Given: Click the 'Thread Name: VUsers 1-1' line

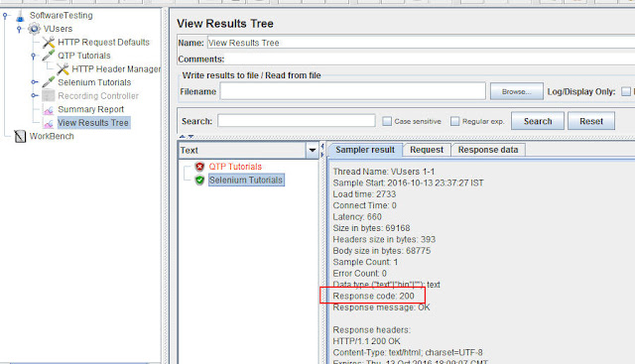Looking at the screenshot, I should (384, 172).
